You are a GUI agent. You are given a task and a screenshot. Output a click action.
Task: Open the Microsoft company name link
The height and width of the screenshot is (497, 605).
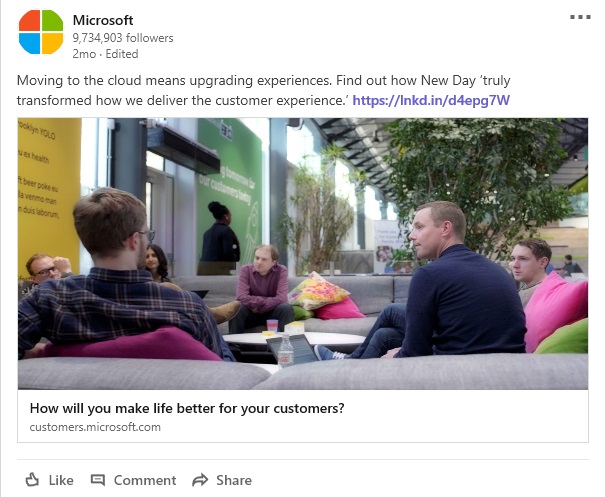(x=103, y=20)
